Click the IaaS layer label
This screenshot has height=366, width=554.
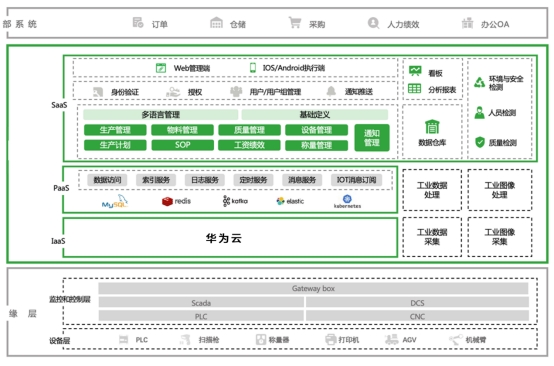click(58, 241)
